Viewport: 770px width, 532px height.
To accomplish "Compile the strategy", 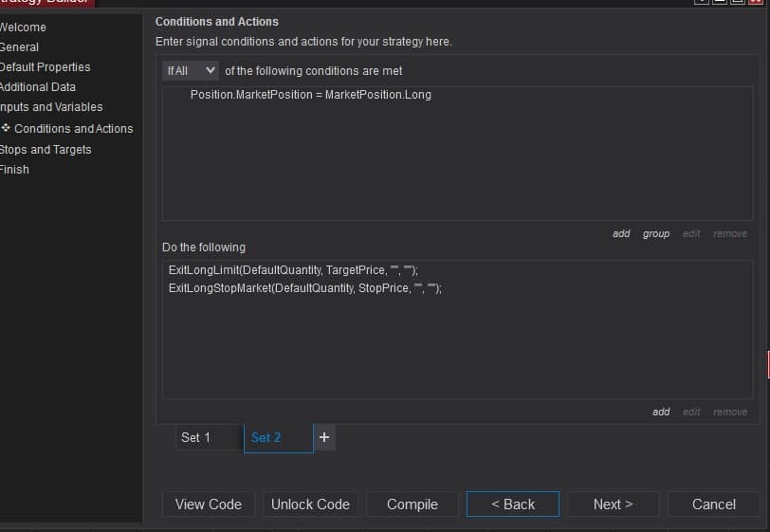I will point(412,504).
